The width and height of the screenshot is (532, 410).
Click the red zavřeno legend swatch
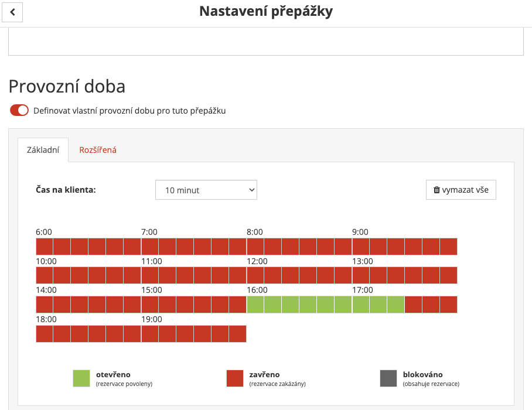[x=235, y=378]
